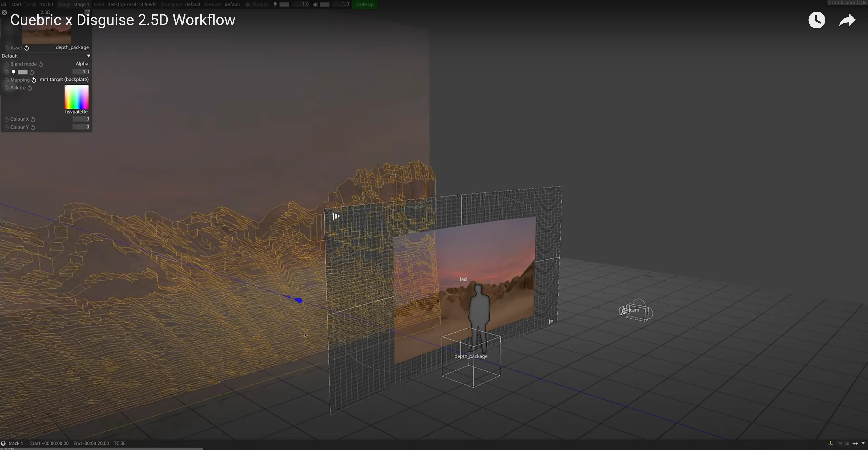Click the Start +00:00:00.00 timecode
Image resolution: width=868 pixels, height=450 pixels.
coord(49,443)
